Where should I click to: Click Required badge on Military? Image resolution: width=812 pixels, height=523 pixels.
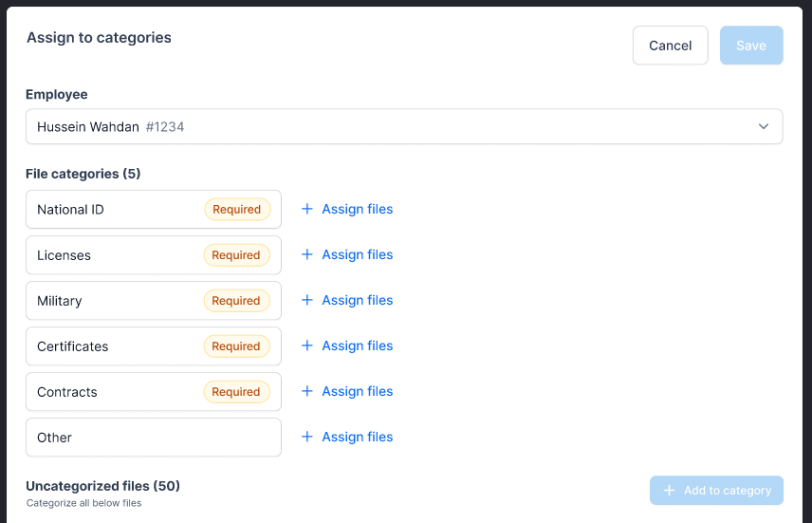click(236, 301)
